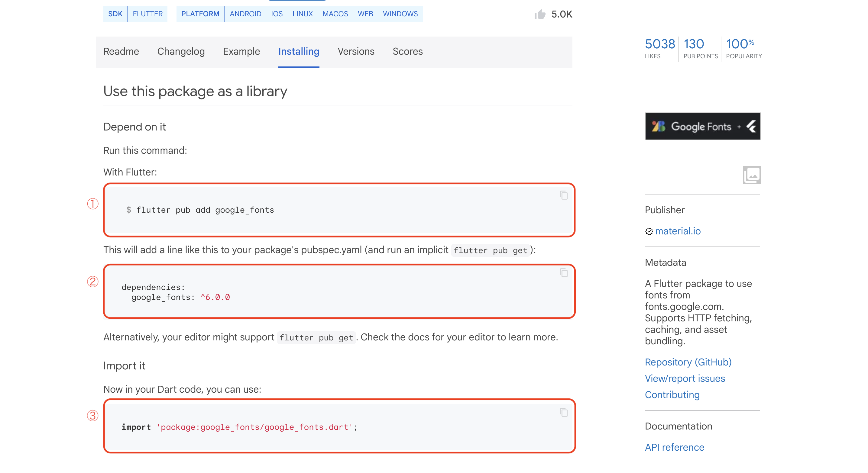
Task: Copy the flutter pub add command
Action: click(x=563, y=195)
